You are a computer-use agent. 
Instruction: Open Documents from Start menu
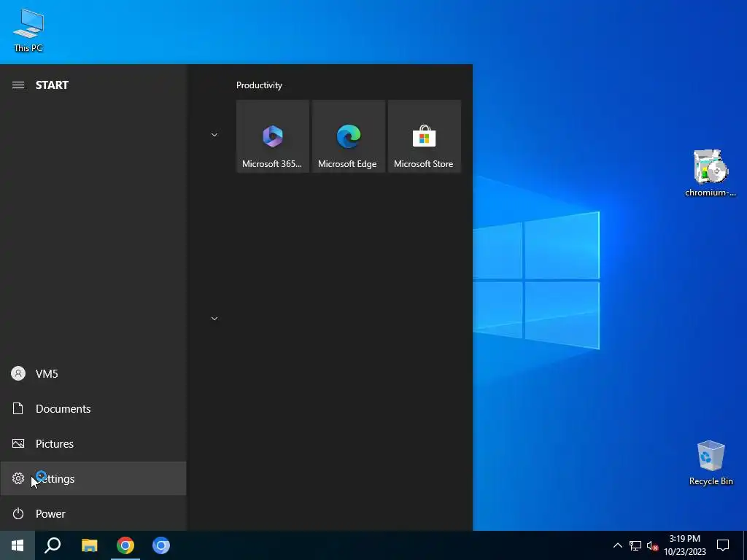coord(93,408)
